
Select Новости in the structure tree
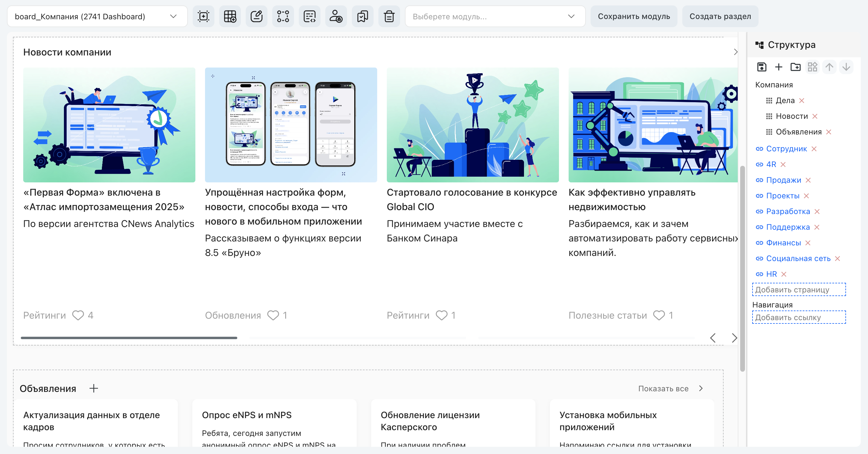[x=792, y=116]
